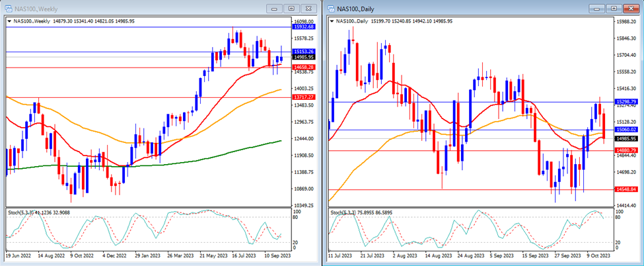Click the 14003.25 axis value

click(304, 88)
